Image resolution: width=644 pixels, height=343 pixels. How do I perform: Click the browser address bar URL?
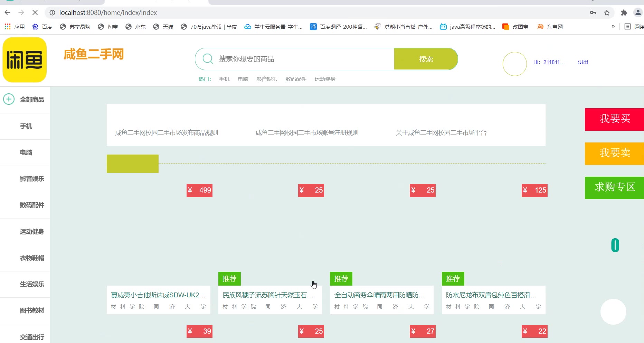pos(108,13)
